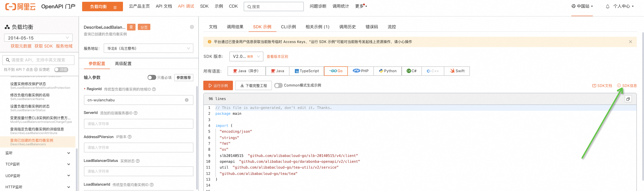This screenshot has width=644, height=191.
Task: Open the 中国站 site dropdown
Action: tap(582, 6)
